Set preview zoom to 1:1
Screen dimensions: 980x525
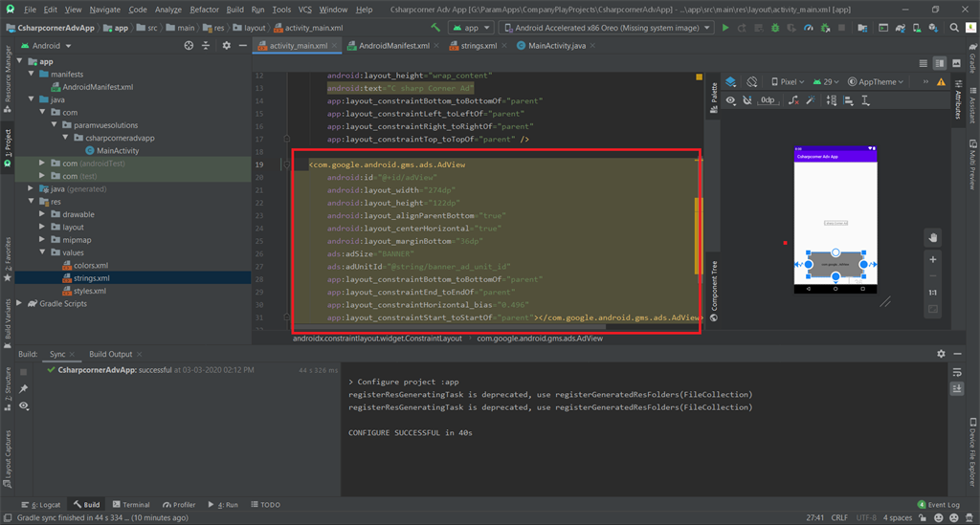pyautogui.click(x=932, y=293)
